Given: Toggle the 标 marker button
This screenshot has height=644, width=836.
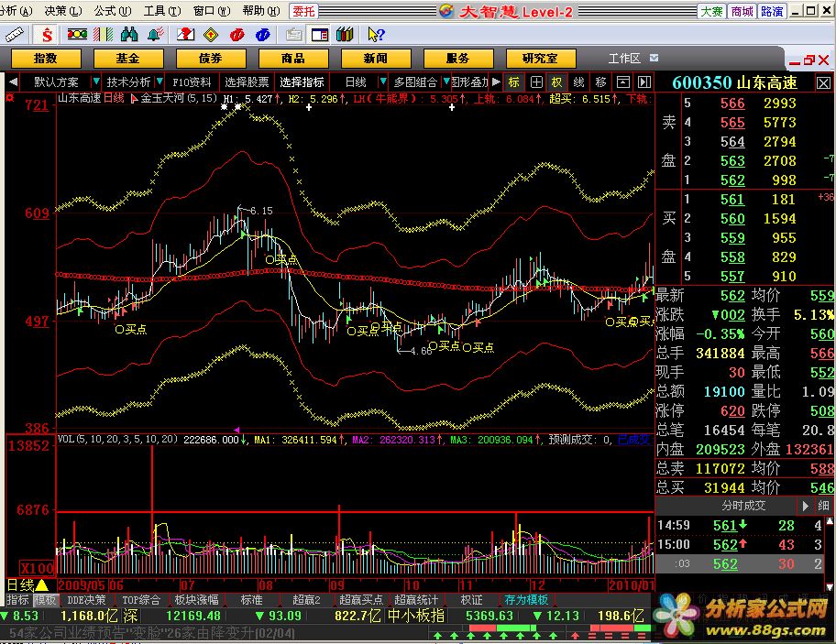Looking at the screenshot, I should tap(513, 82).
